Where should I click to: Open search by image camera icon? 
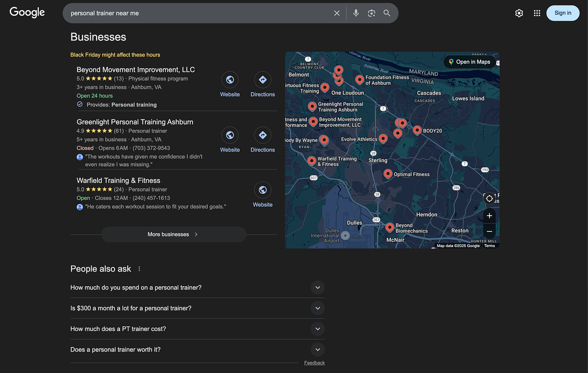click(371, 13)
